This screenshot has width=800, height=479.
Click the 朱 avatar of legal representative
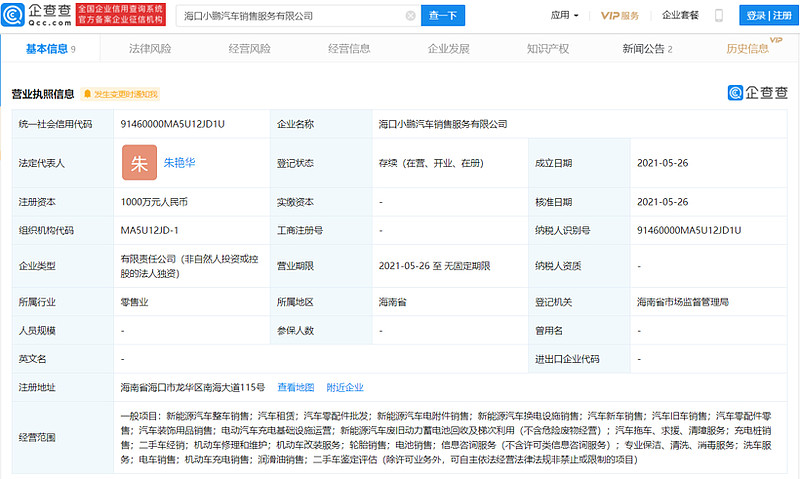139,163
